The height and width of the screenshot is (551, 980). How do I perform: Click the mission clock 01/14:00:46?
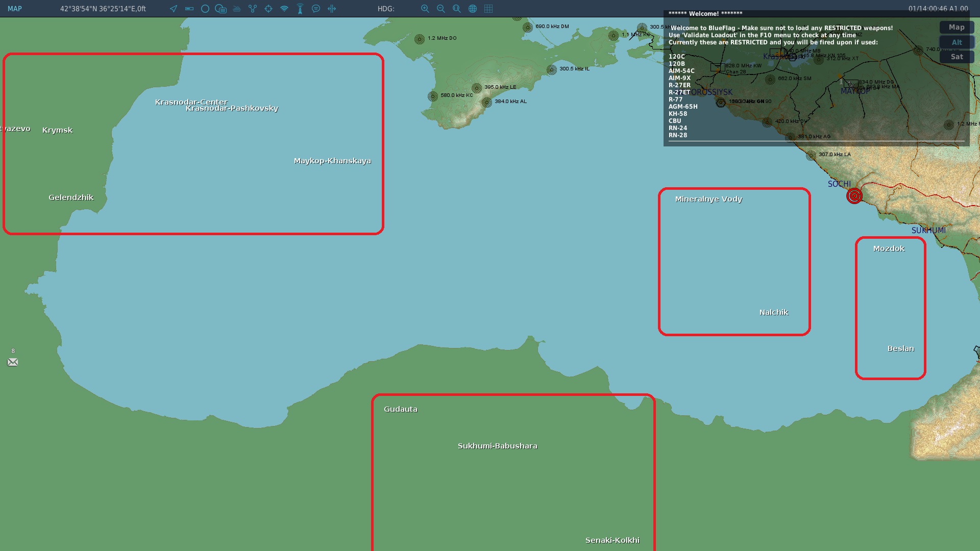click(938, 9)
